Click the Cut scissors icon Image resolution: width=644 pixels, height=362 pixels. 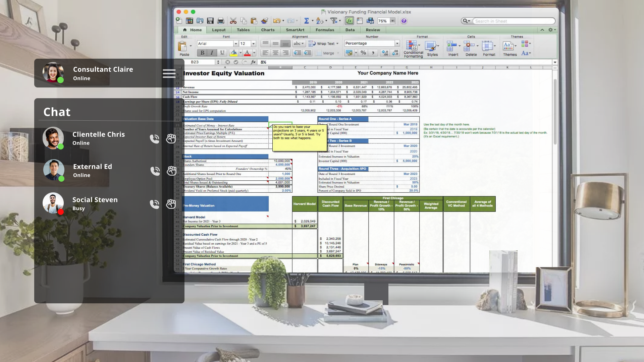coord(233,21)
